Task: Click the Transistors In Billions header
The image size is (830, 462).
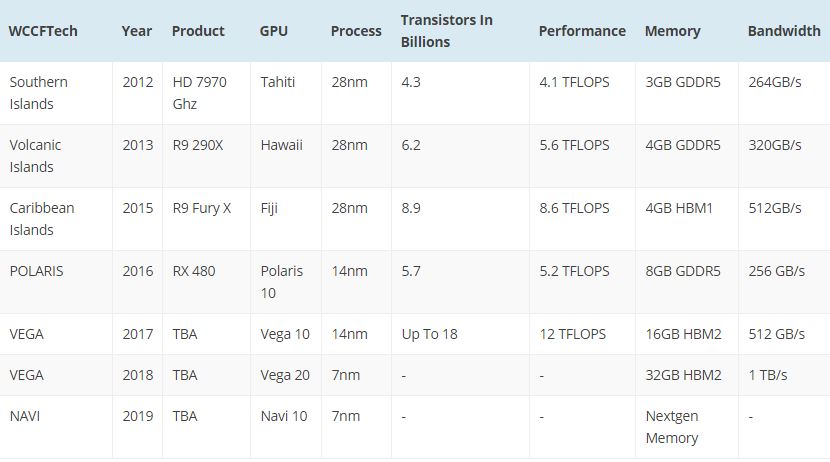Action: 446,31
